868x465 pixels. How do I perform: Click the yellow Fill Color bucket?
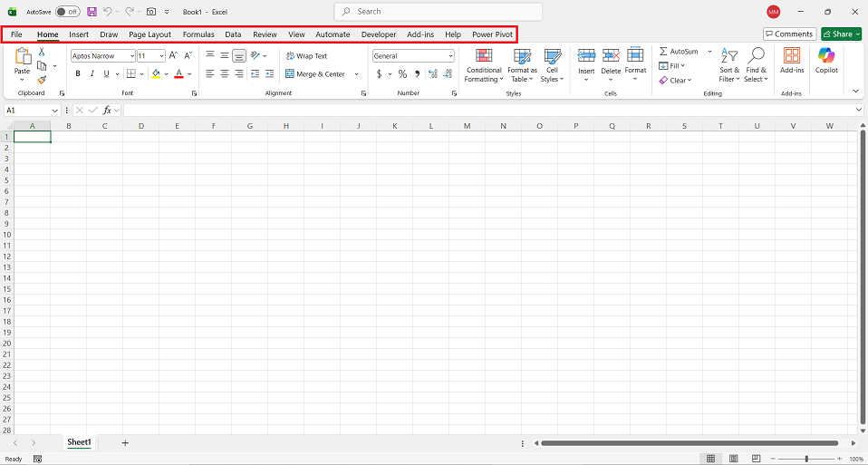coord(156,73)
